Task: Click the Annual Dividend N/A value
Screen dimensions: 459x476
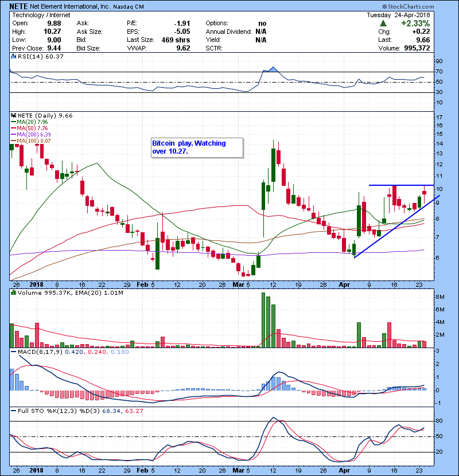Action: click(x=261, y=32)
